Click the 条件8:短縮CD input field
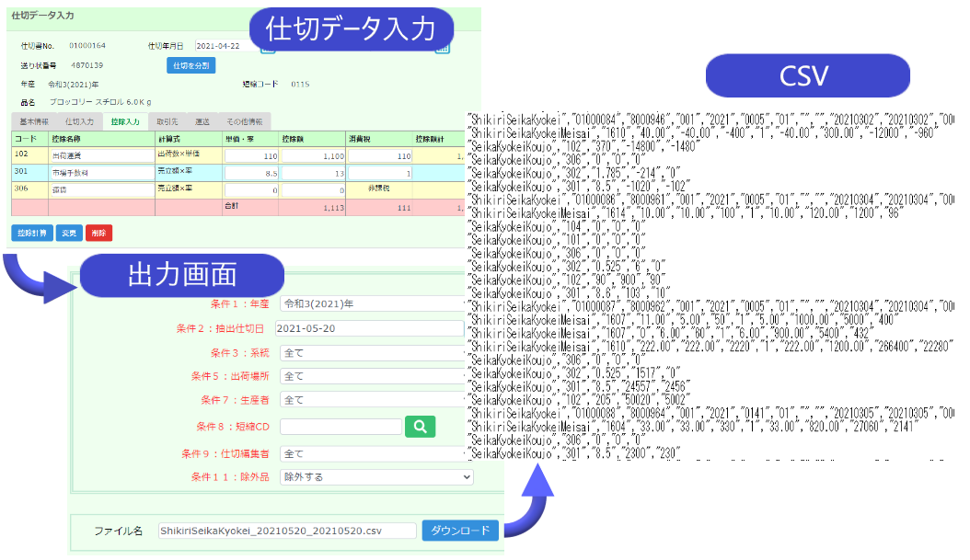The image size is (970, 560). pos(340,427)
